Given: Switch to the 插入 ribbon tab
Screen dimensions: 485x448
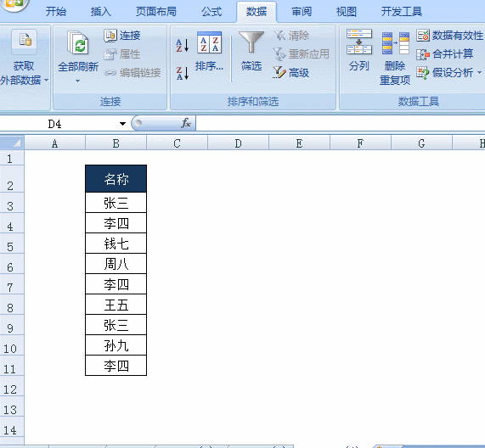Looking at the screenshot, I should click(101, 12).
